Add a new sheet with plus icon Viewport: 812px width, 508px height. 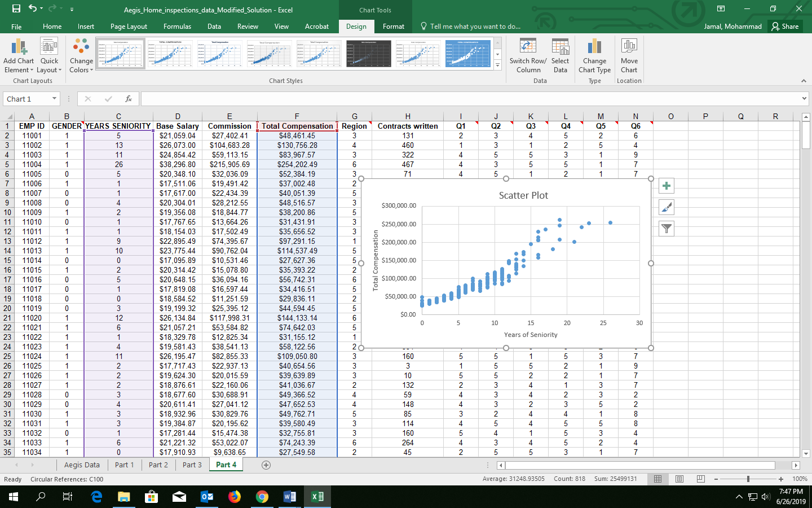pos(266,465)
